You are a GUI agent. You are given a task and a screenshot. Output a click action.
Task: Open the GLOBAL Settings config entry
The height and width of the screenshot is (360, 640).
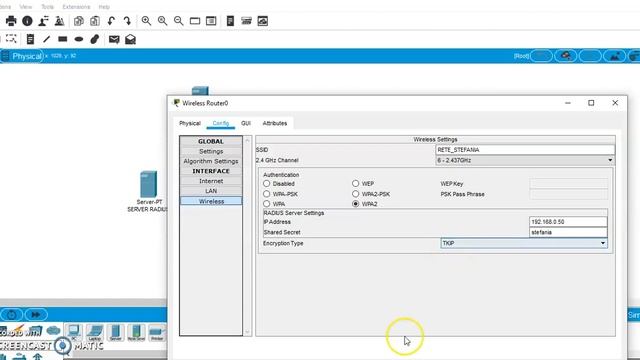click(x=211, y=151)
